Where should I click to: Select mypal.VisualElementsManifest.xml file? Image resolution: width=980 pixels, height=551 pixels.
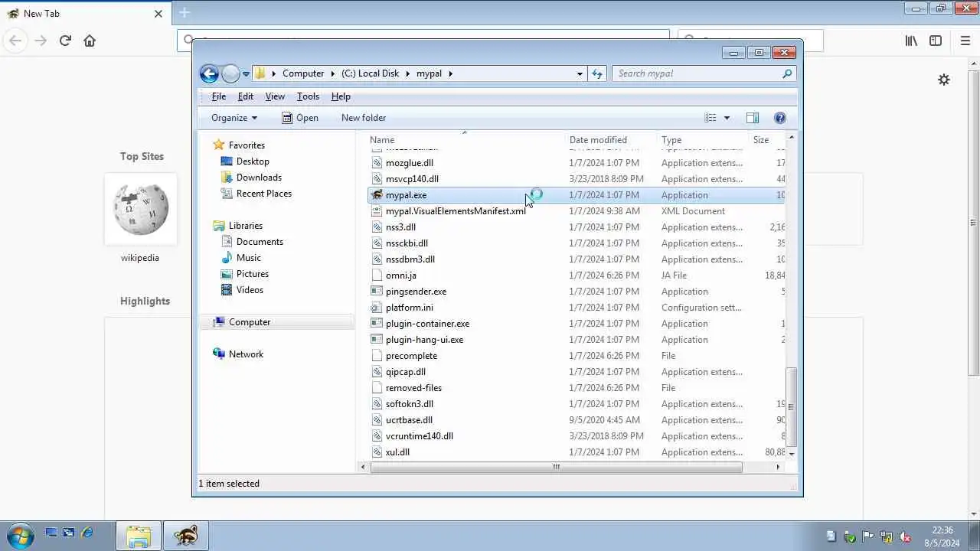[456, 211]
